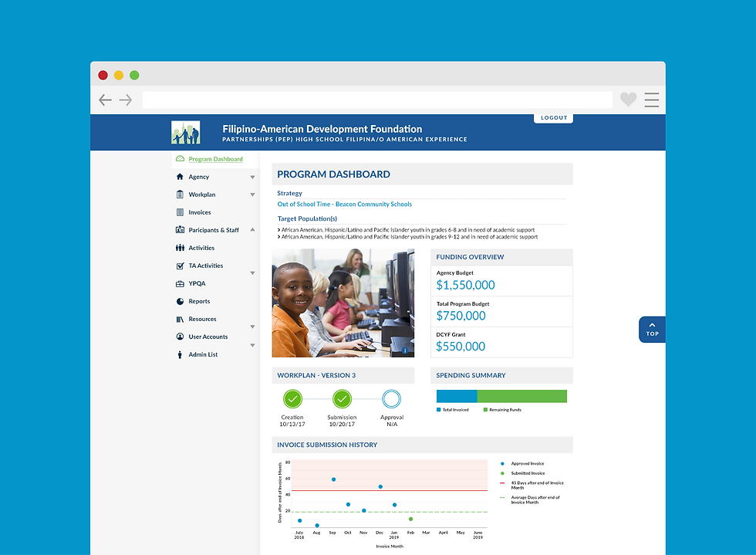Expand the Agency sidebar section

[x=252, y=177]
